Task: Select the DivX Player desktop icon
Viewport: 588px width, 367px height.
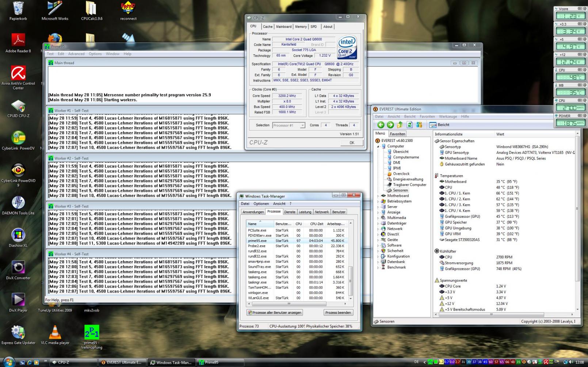Action: point(18,303)
